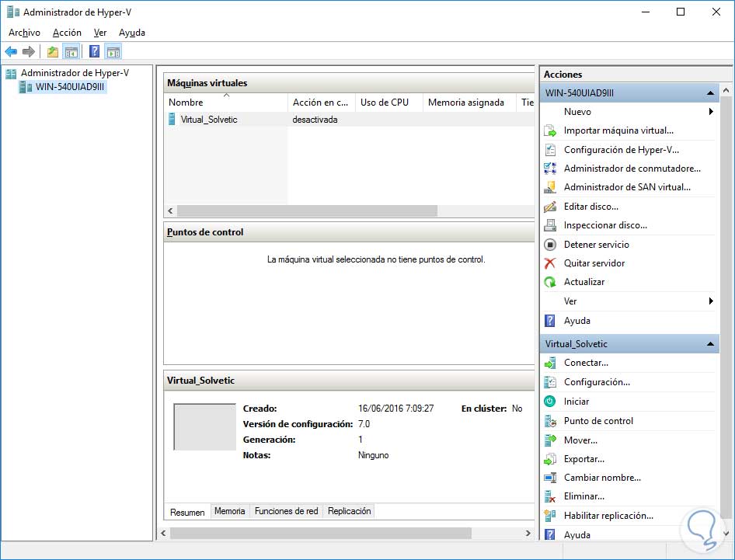Switch to the Replicación tab
This screenshot has width=735, height=560.
coord(349,511)
